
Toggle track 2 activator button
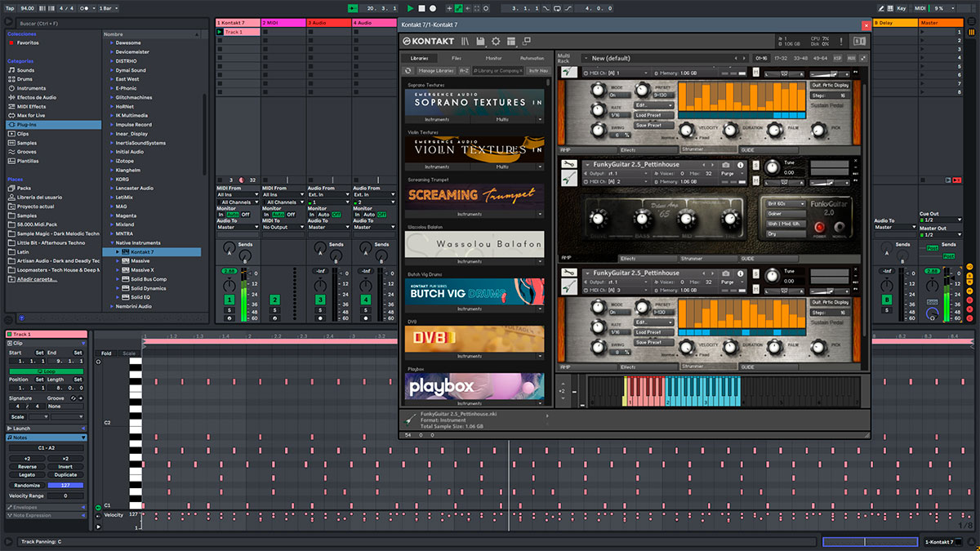point(274,300)
